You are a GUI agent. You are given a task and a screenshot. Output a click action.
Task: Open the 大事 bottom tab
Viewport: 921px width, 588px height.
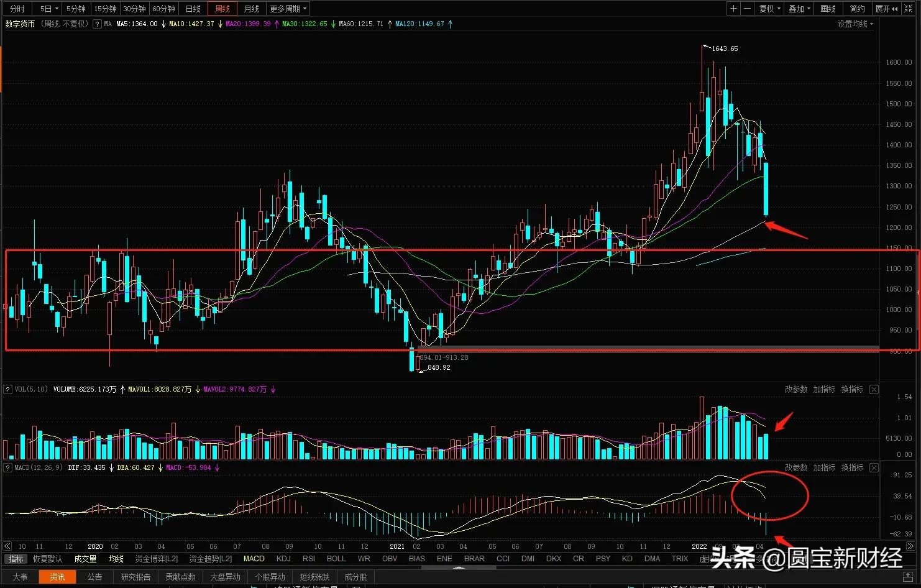click(20, 577)
